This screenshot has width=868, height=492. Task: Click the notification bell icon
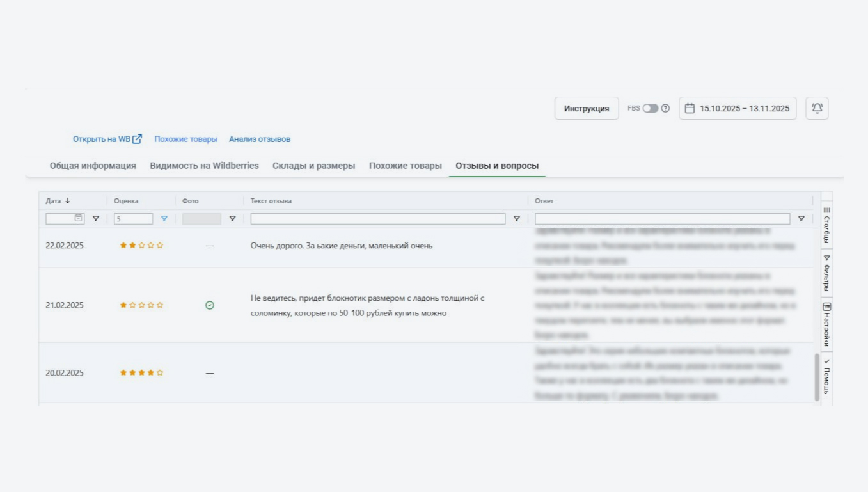click(817, 108)
